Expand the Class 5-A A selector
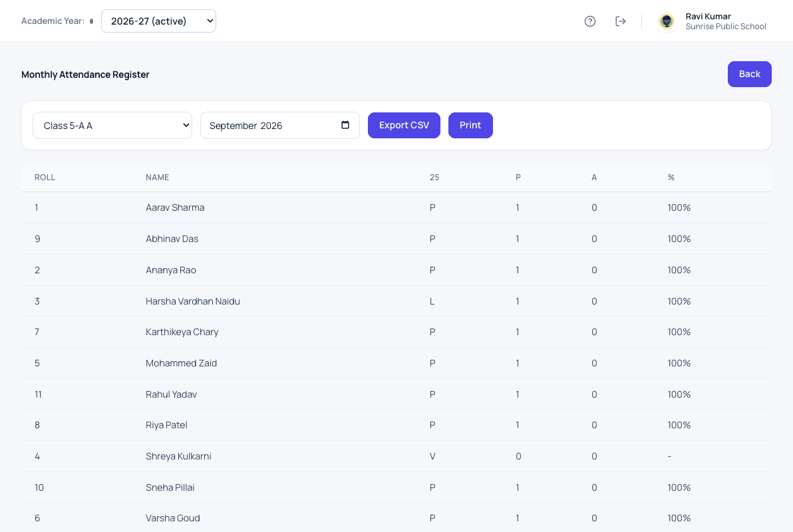The width and height of the screenshot is (793, 532). click(112, 126)
